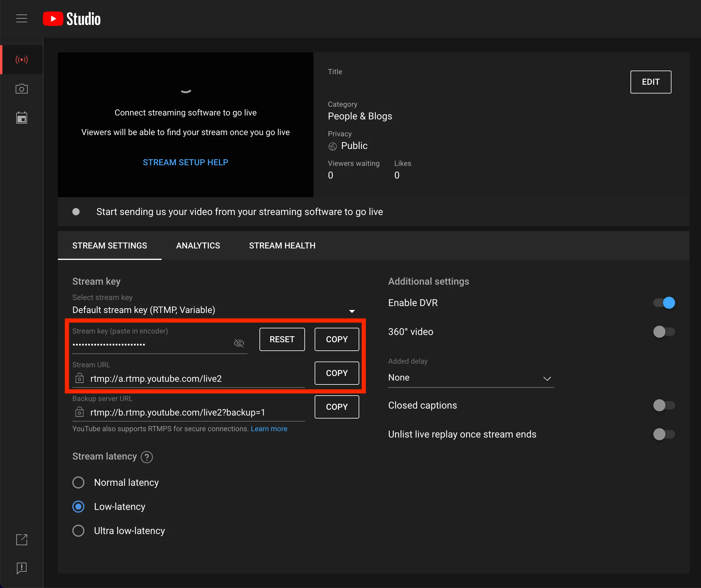The width and height of the screenshot is (701, 588).
Task: Click the lock icon beside Backup server URL
Action: click(x=80, y=412)
